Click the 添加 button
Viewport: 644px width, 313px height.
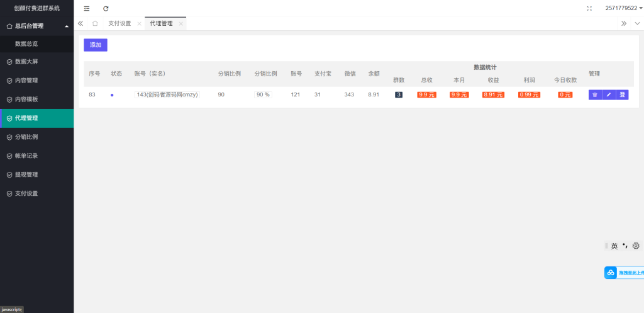(x=96, y=45)
